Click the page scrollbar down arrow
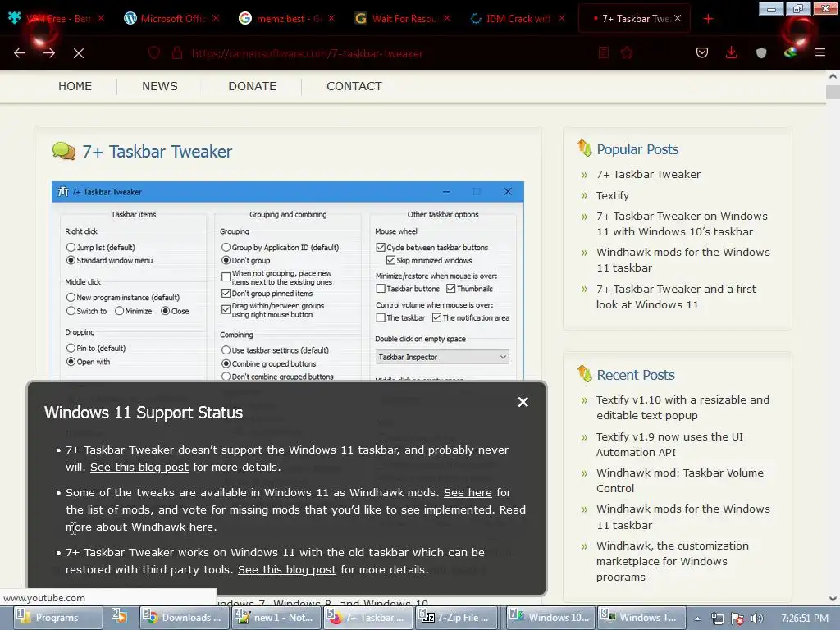This screenshot has height=630, width=840. [833, 599]
